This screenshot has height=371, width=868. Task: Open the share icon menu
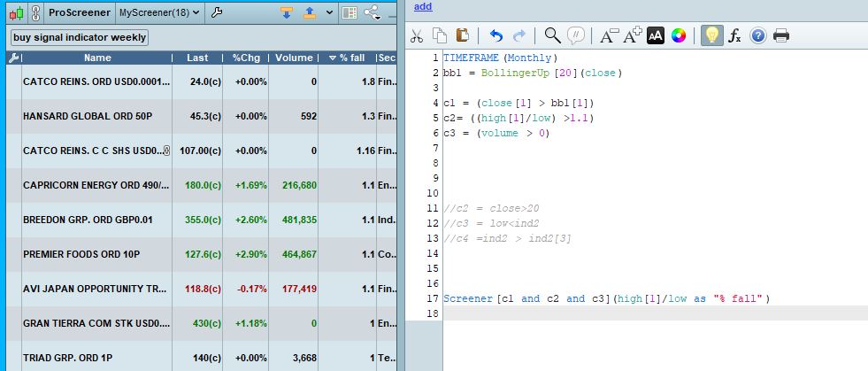click(x=372, y=12)
